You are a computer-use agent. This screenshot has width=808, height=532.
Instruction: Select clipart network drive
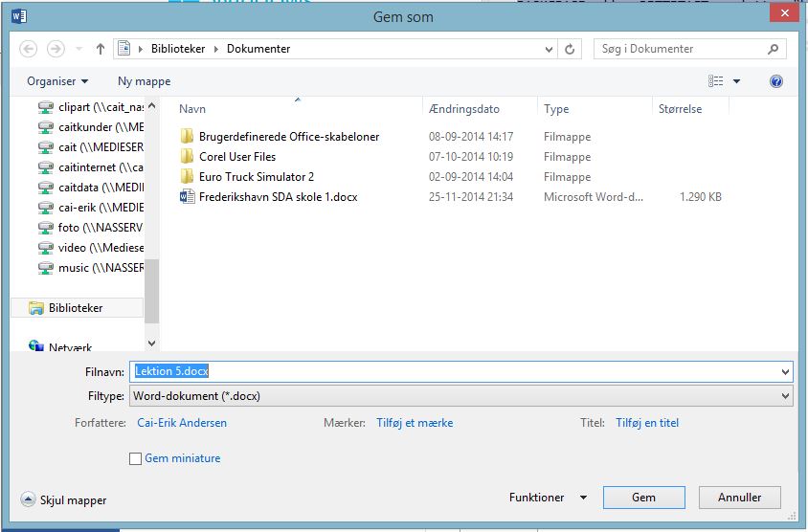(91, 107)
